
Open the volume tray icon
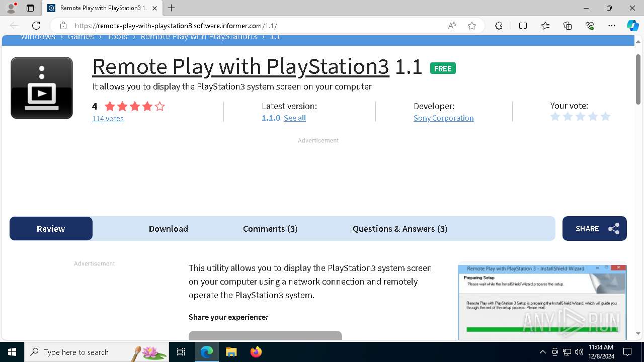click(579, 352)
